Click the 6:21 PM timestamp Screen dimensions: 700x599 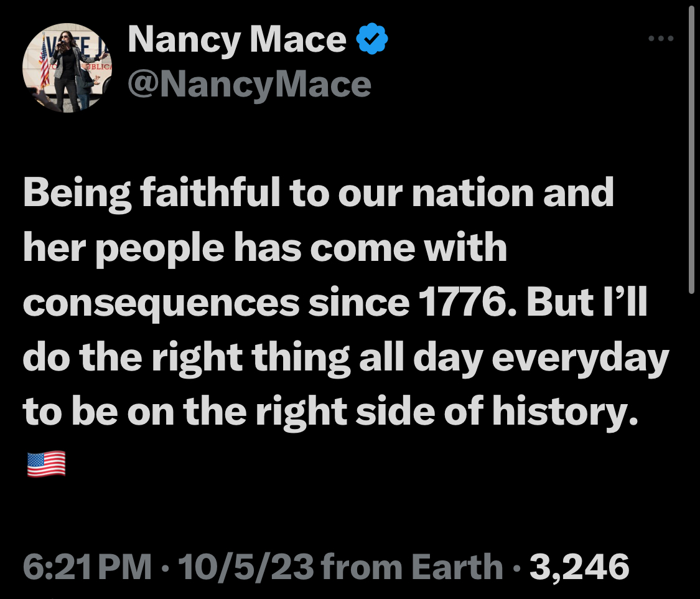(x=88, y=567)
